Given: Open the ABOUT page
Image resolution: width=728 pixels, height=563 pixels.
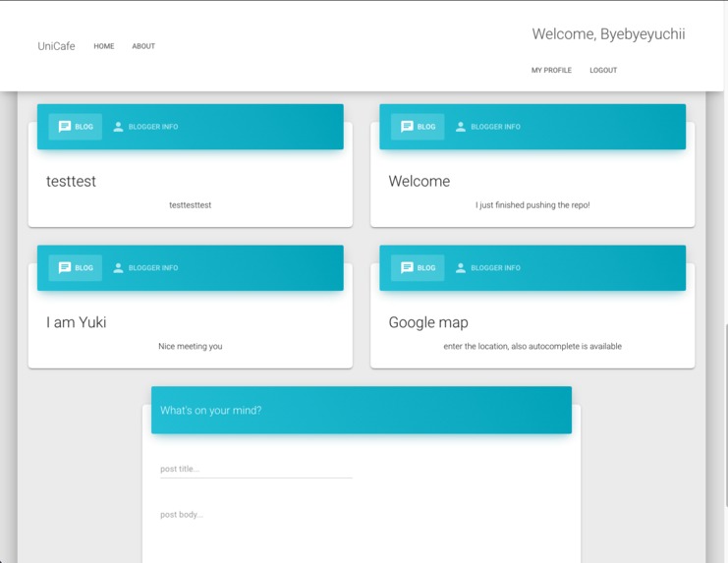Looking at the screenshot, I should [x=143, y=46].
